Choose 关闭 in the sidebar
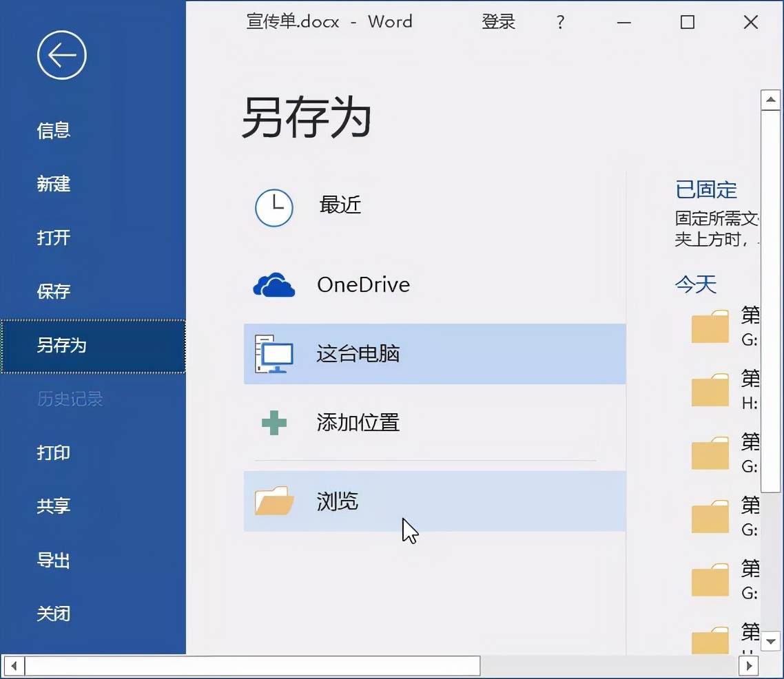Image resolution: width=784 pixels, height=679 pixels. point(54,614)
